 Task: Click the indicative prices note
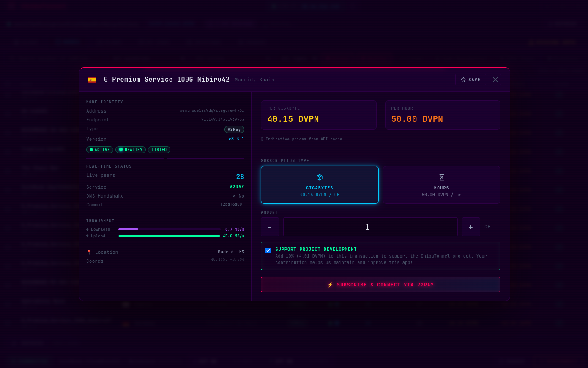click(303, 139)
